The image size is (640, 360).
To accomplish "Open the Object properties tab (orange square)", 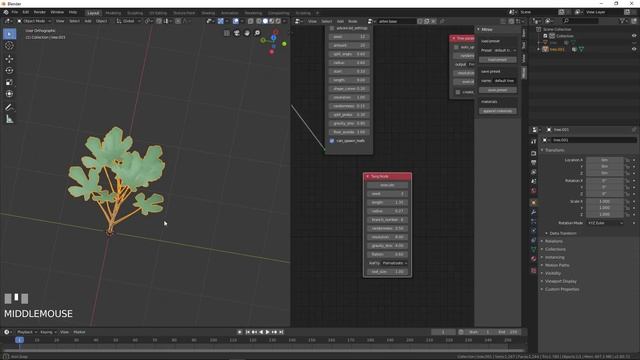I will point(533,202).
